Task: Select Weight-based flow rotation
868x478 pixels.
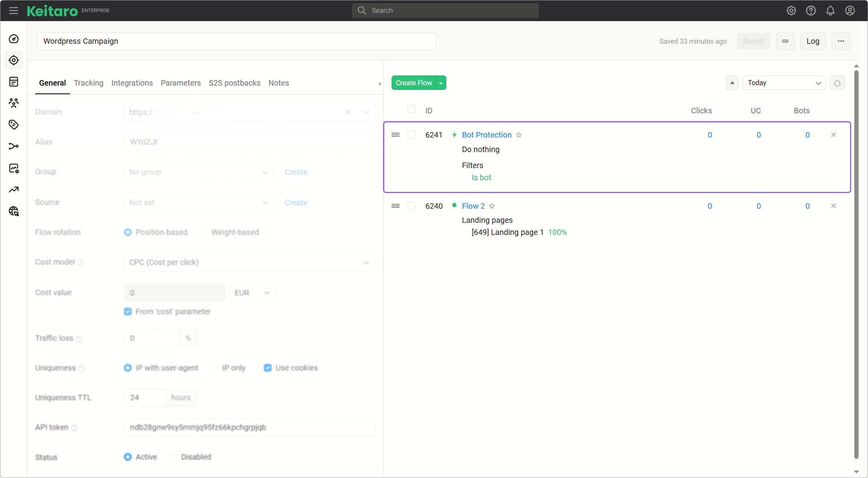Action: click(204, 232)
